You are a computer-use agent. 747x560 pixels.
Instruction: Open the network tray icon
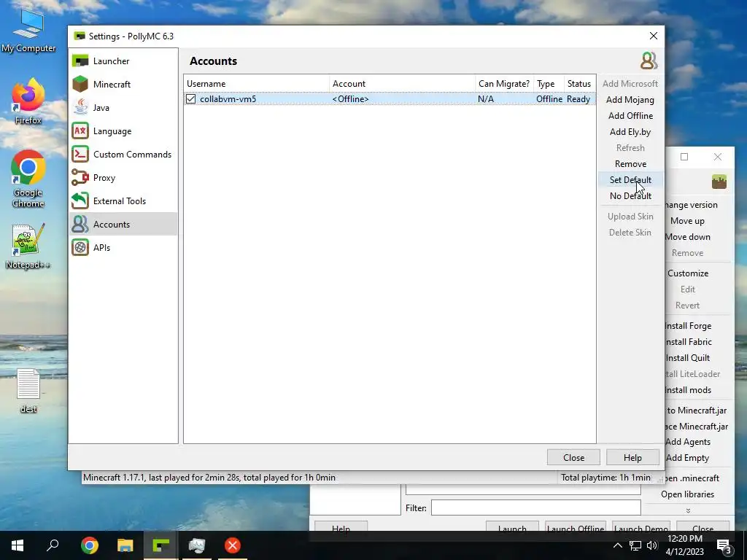click(635, 545)
